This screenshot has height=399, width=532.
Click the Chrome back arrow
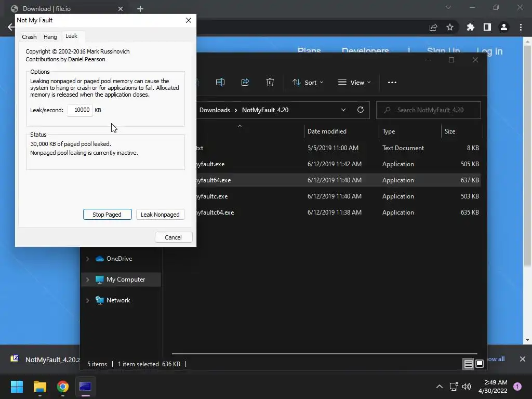[11, 27]
